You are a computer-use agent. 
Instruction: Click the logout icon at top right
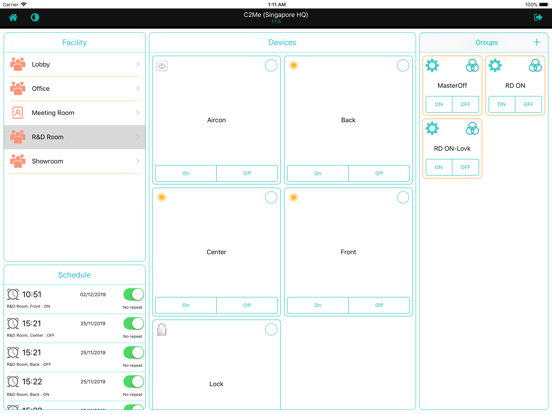coord(538,17)
